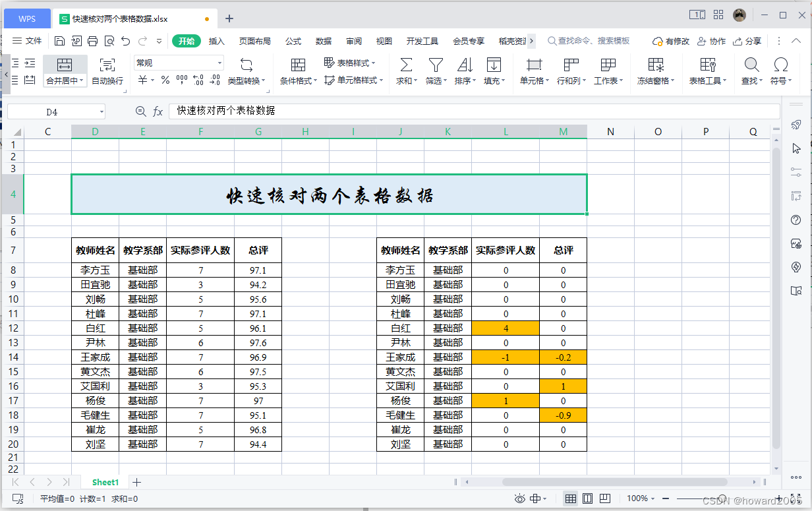The width and height of the screenshot is (812, 511).
Task: Switch to Page Layout view in status bar
Action: click(x=587, y=498)
